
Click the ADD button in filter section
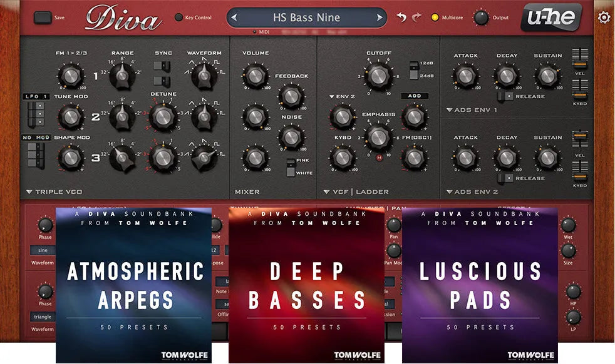pyautogui.click(x=414, y=96)
